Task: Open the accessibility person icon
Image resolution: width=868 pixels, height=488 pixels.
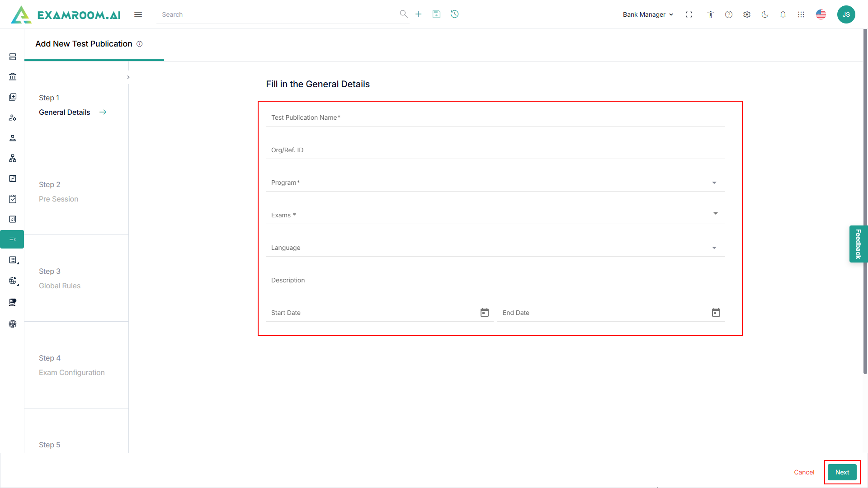Action: 711,14
